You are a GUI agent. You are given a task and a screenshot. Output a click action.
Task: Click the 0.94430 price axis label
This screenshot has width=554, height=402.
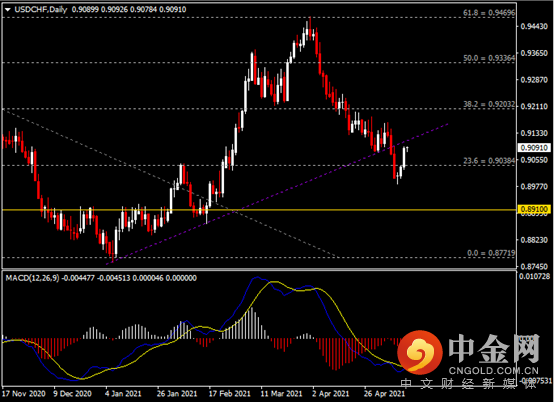click(x=534, y=26)
